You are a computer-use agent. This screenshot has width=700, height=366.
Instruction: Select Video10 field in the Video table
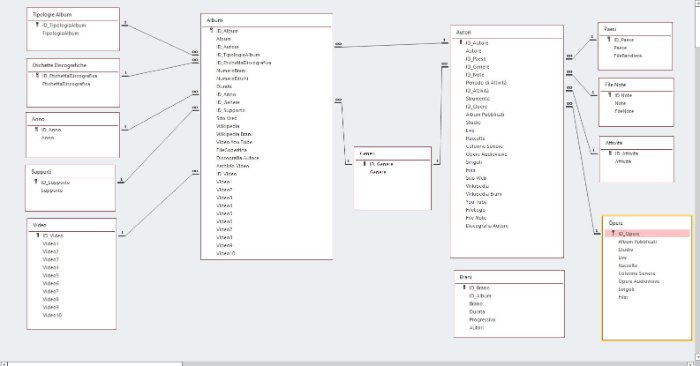(x=52, y=315)
